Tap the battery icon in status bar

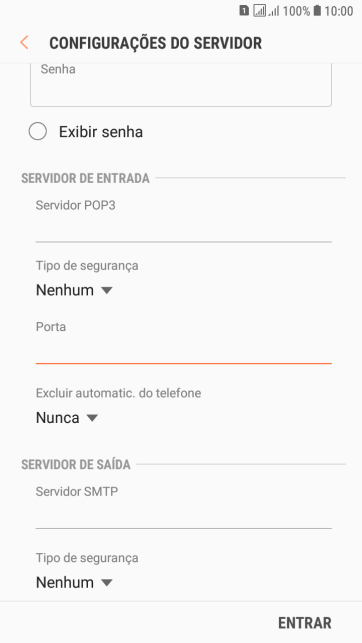[x=317, y=11]
